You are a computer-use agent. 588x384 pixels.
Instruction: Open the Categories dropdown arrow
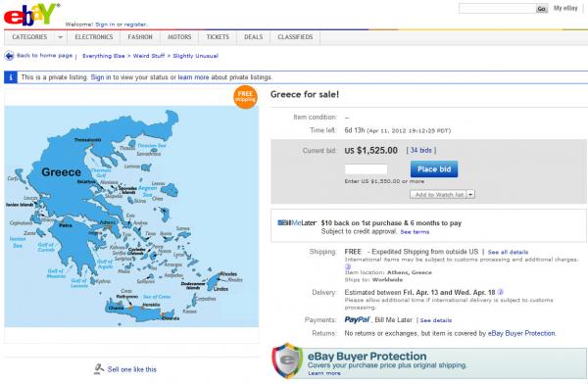60,37
